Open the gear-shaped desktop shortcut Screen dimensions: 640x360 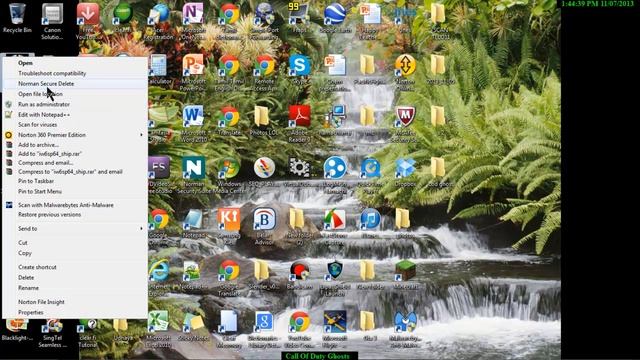(x=299, y=171)
